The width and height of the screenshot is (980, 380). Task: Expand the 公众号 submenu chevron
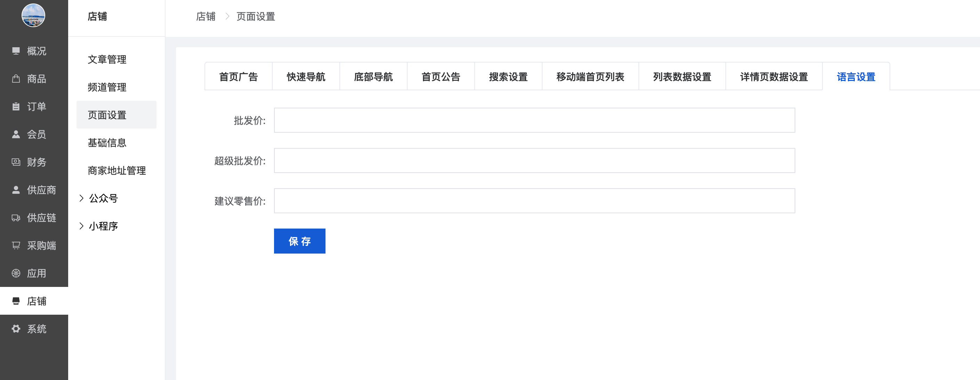point(81,198)
